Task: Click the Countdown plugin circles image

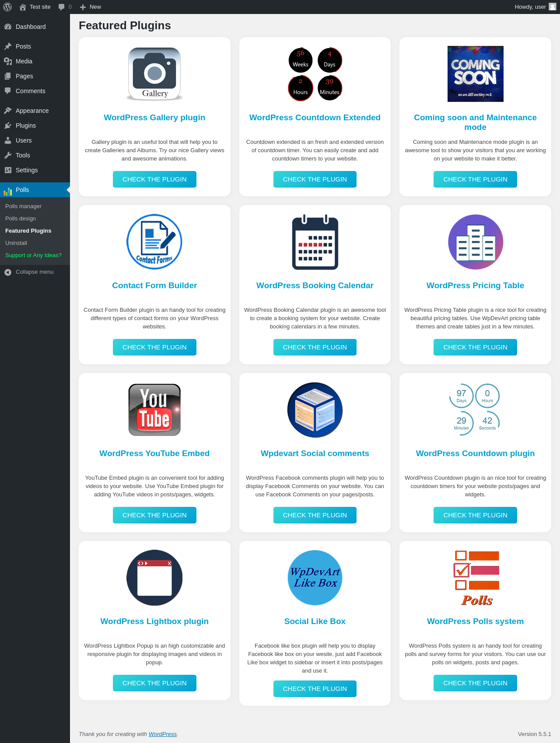Action: coord(475,410)
